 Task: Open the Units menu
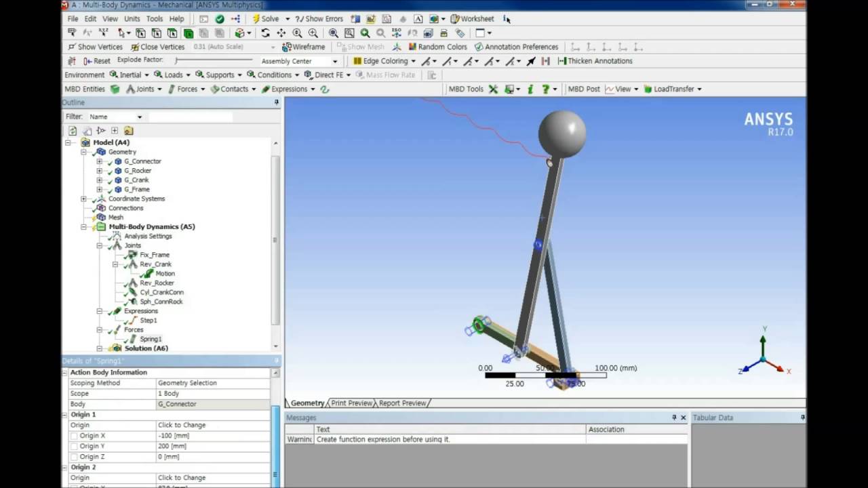click(x=132, y=19)
